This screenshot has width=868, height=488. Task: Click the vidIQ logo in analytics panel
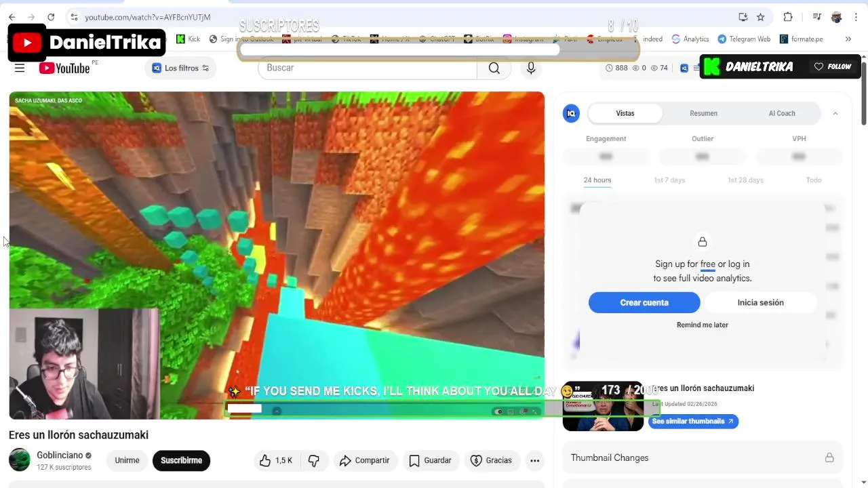point(571,113)
